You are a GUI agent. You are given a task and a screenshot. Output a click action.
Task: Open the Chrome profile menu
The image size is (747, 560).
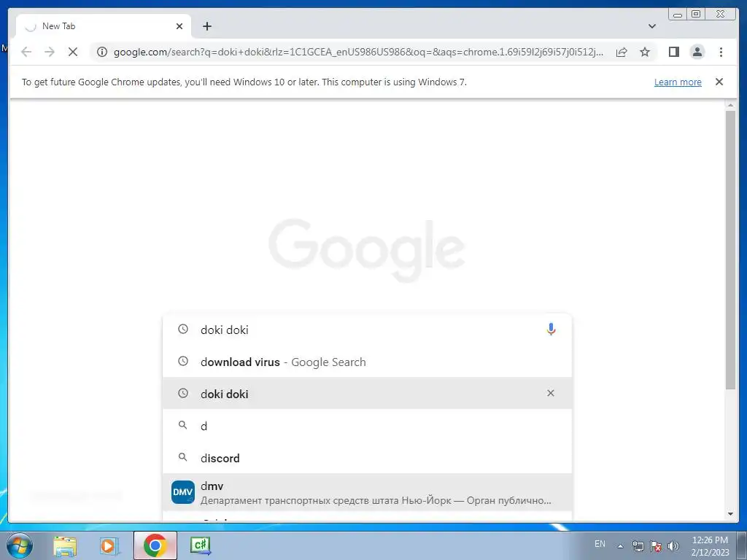click(697, 52)
